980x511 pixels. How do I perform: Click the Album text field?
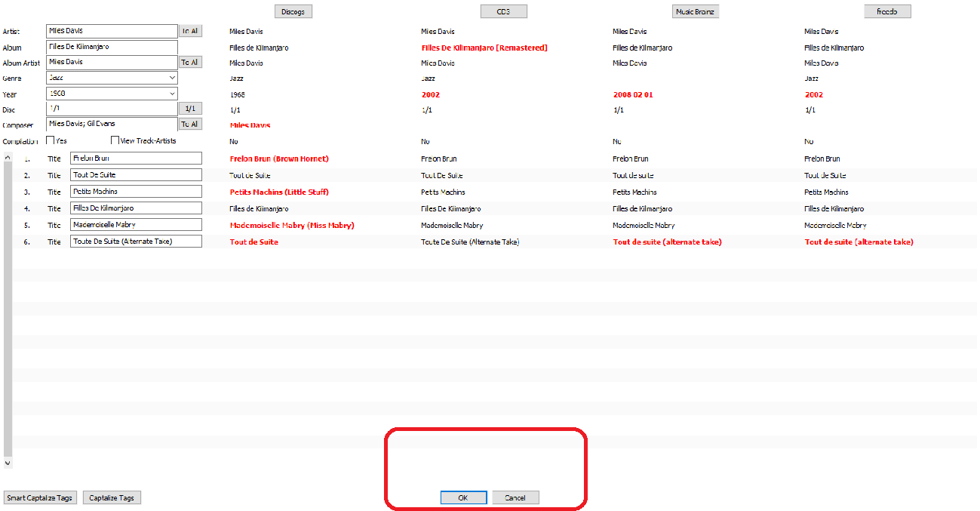(x=112, y=47)
